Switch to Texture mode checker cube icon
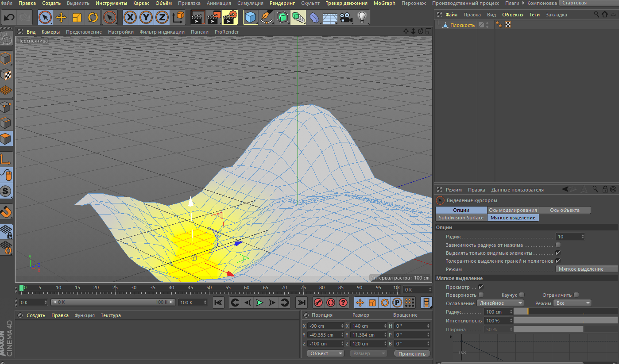 coord(6,75)
